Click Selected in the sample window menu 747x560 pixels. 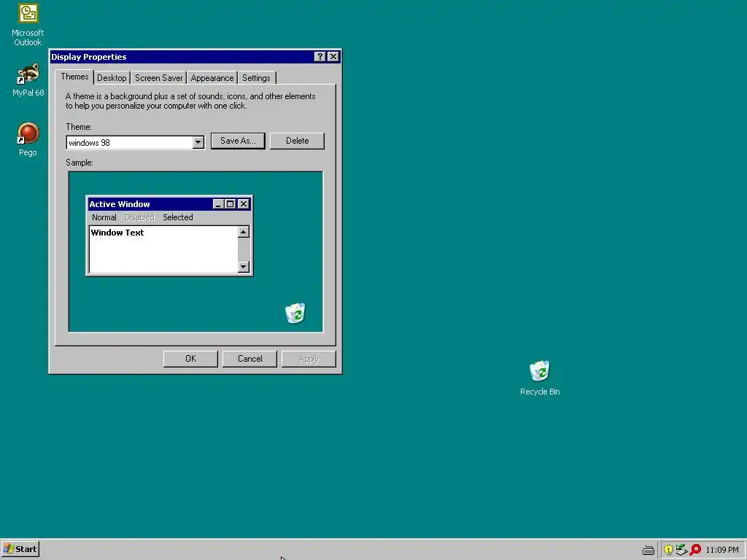click(178, 217)
